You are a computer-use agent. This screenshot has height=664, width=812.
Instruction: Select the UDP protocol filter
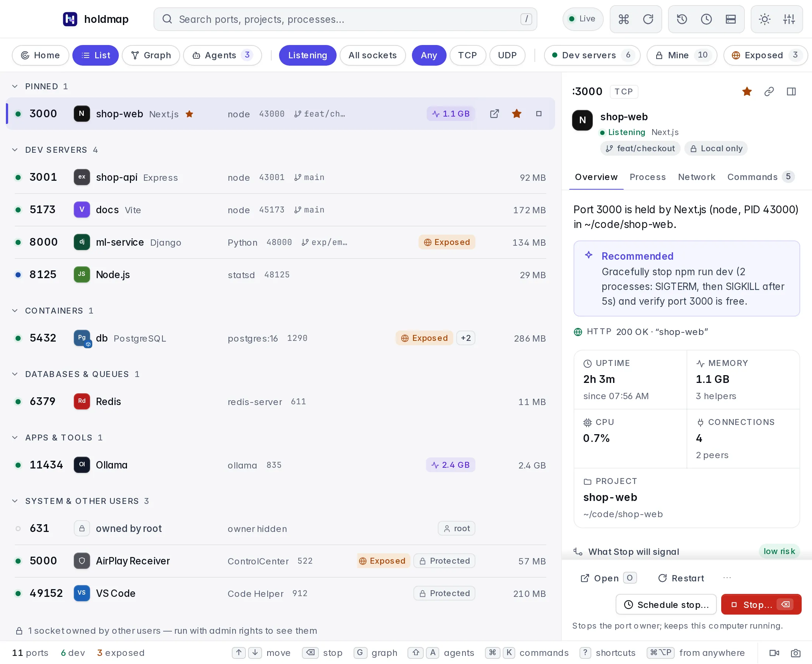pyautogui.click(x=507, y=55)
